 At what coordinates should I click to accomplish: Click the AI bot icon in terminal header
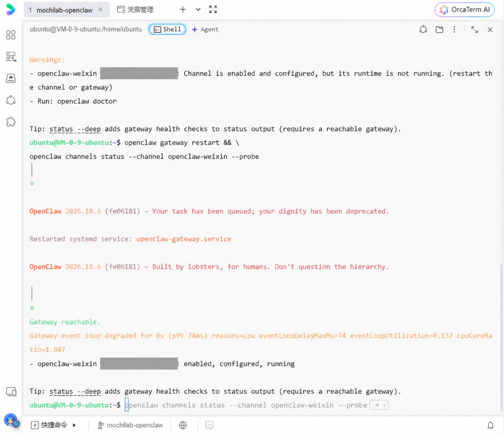[x=423, y=29]
